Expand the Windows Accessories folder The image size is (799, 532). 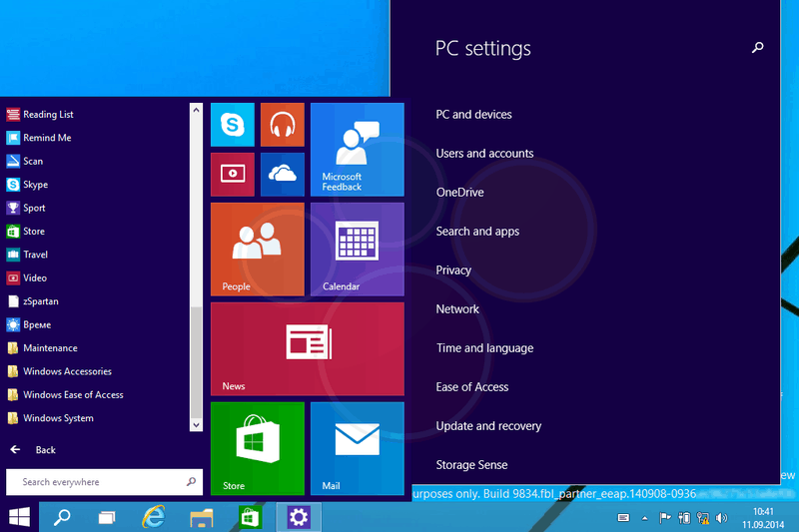[x=66, y=371]
